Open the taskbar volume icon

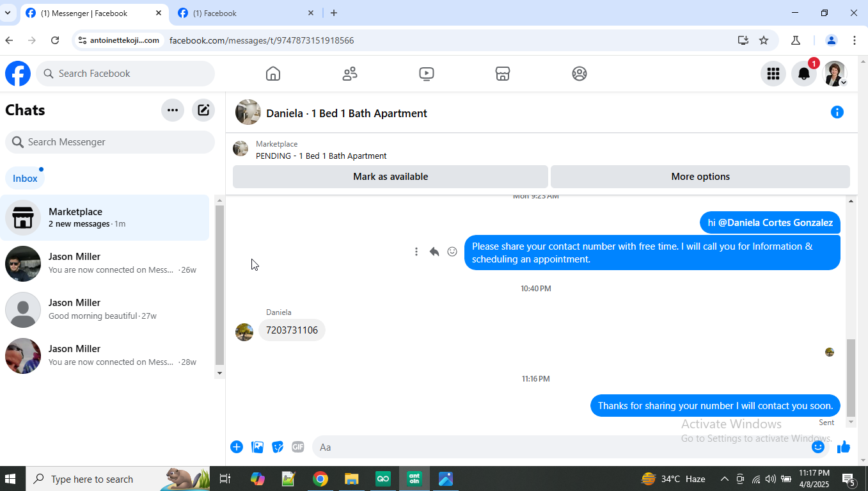pyautogui.click(x=770, y=479)
